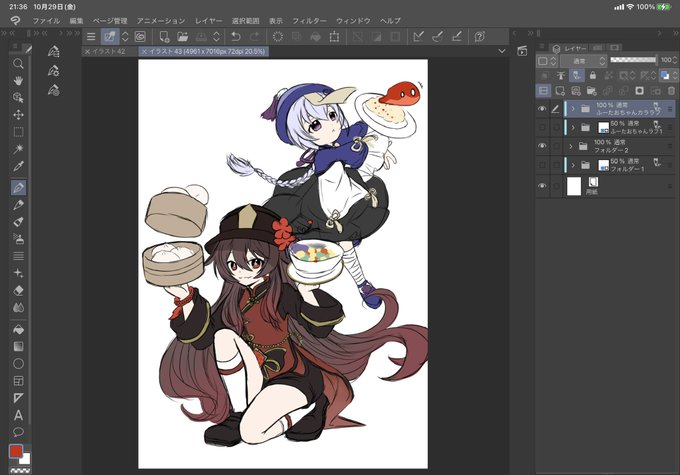Select the Figure ellipse tool
Image resolution: width=680 pixels, height=475 pixels.
coord(18,364)
